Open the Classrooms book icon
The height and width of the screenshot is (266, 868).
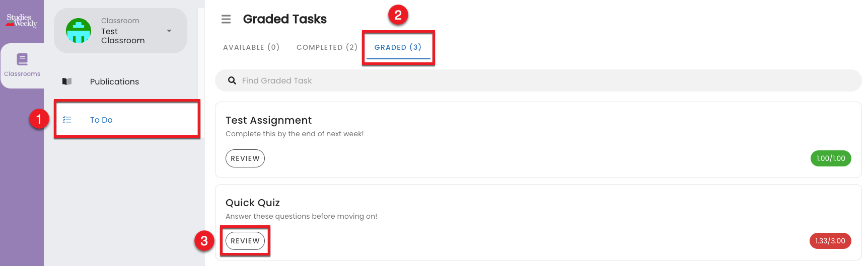click(22, 59)
